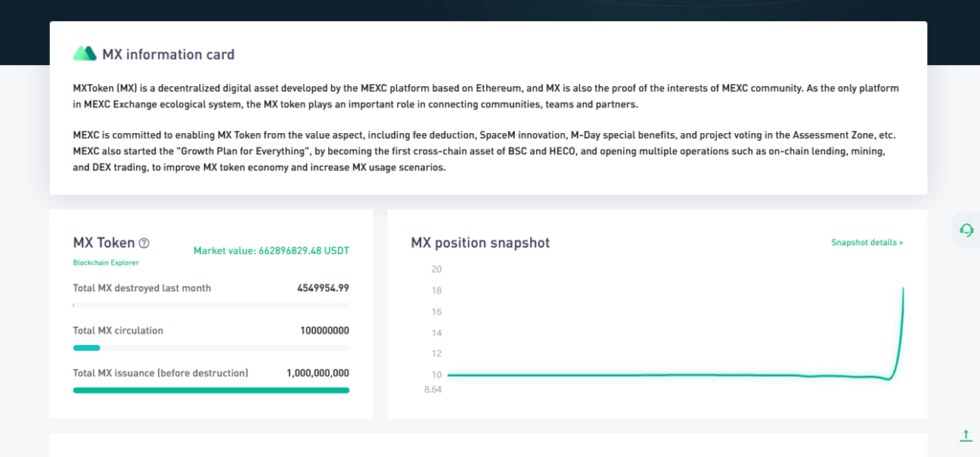Viewport: 980px width, 457px height.
Task: Click the Total MX issuance progress bar
Action: click(x=211, y=390)
